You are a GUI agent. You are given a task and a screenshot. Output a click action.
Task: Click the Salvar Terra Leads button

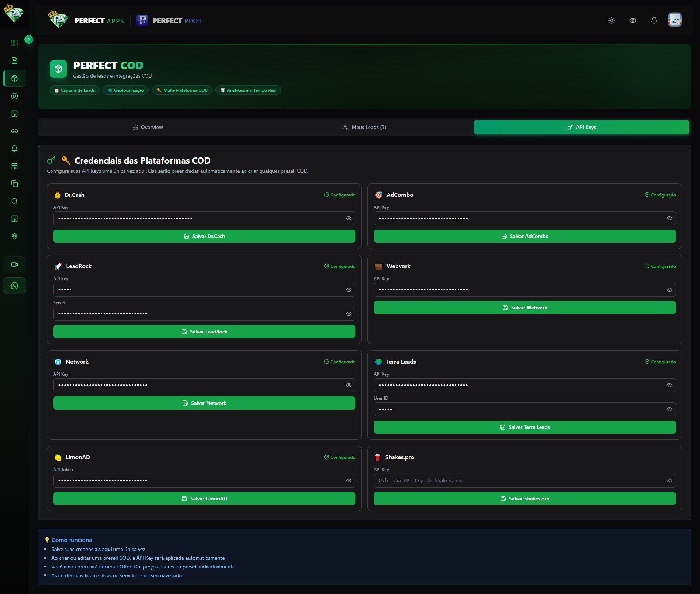click(525, 427)
